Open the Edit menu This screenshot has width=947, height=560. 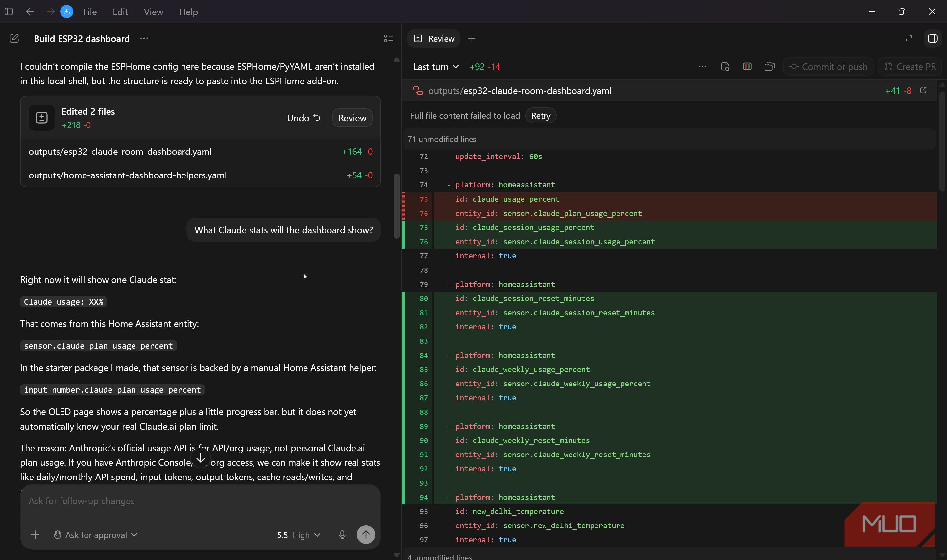click(120, 12)
